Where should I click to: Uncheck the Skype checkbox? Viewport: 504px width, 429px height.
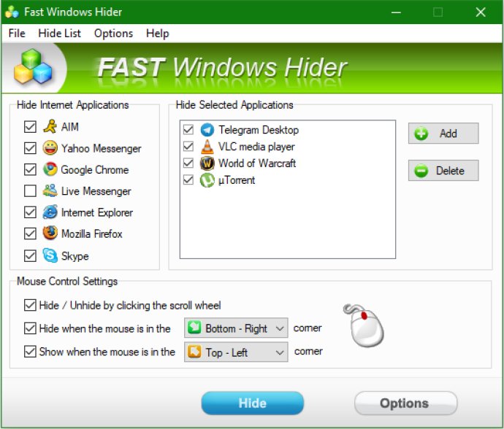(x=30, y=255)
